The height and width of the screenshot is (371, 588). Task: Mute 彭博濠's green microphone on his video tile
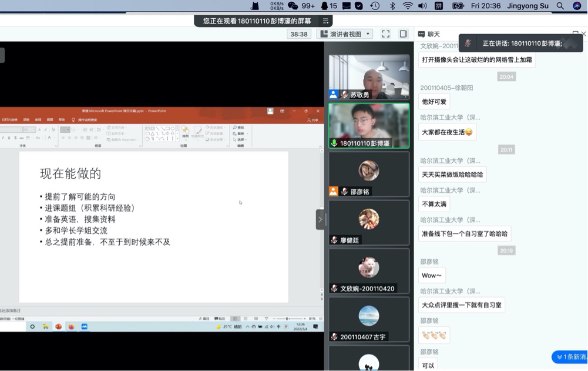[335, 141]
